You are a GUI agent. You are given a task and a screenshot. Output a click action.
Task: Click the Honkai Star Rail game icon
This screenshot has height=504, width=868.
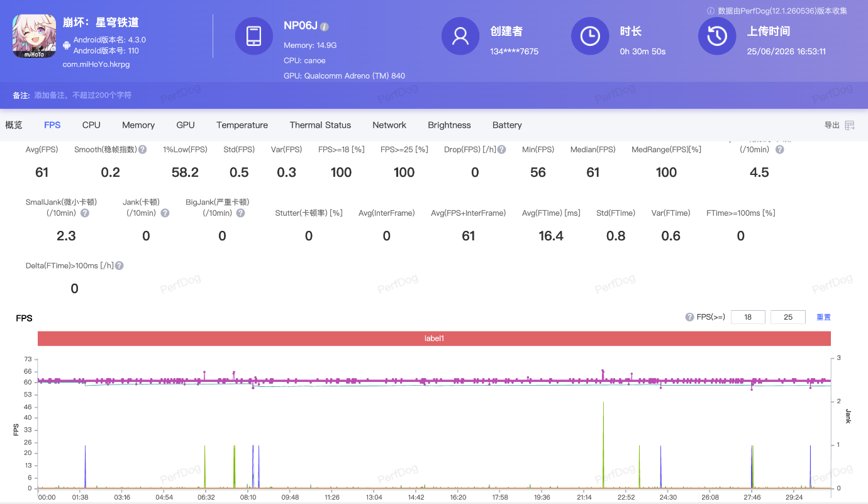[35, 35]
